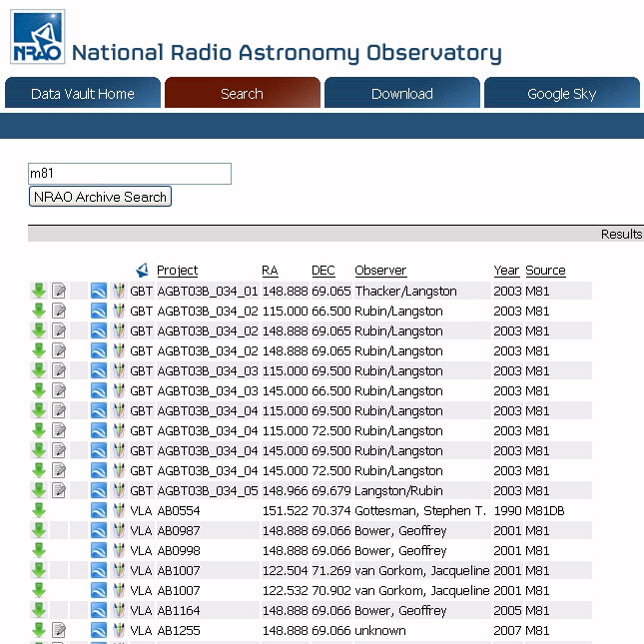This screenshot has height=644, width=644.
Task: Click pencil-cup tools icon for AGBT03B_034_01
Action: pyautogui.click(x=119, y=291)
